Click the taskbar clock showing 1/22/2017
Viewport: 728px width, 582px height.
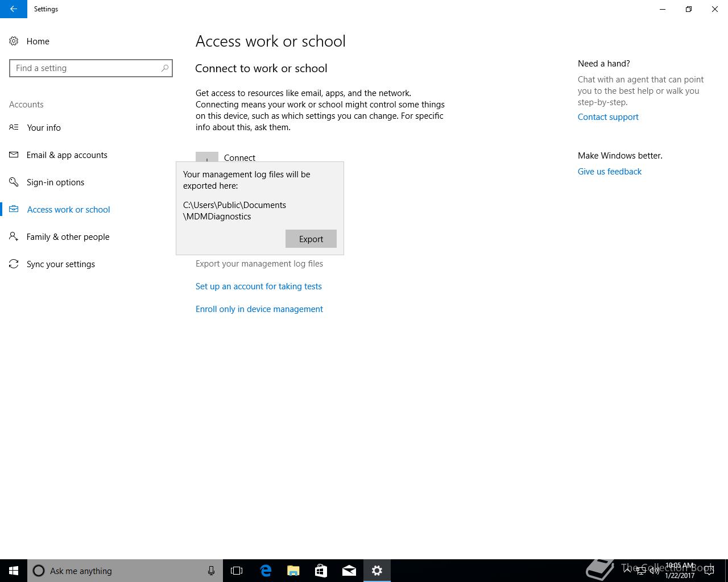pos(680,571)
